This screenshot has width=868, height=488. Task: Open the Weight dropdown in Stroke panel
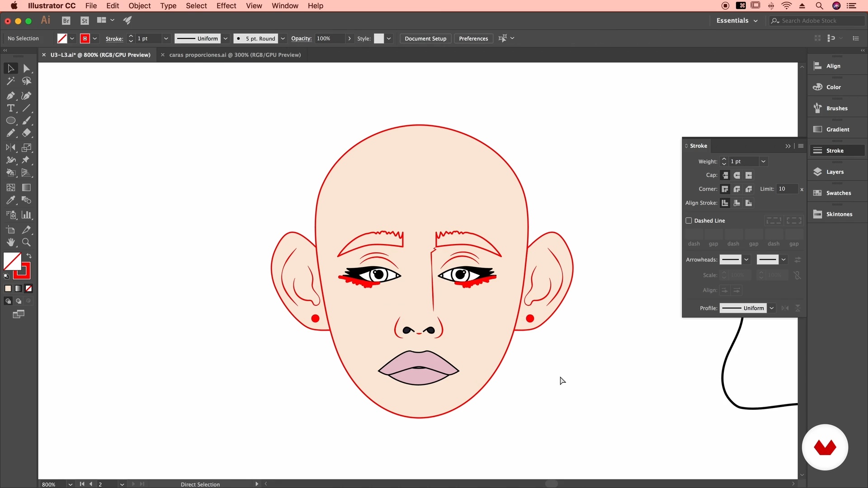coord(763,162)
